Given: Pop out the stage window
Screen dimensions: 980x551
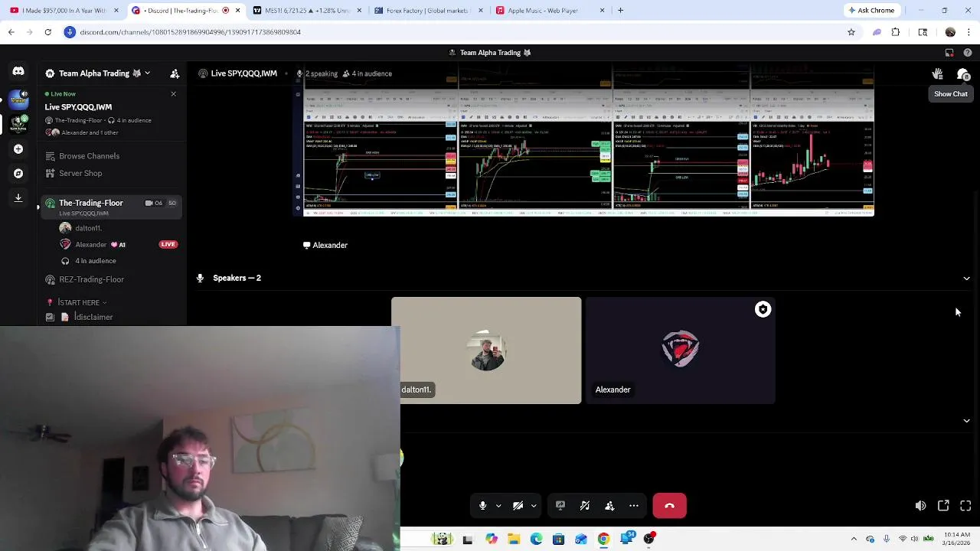Looking at the screenshot, I should coord(943,506).
